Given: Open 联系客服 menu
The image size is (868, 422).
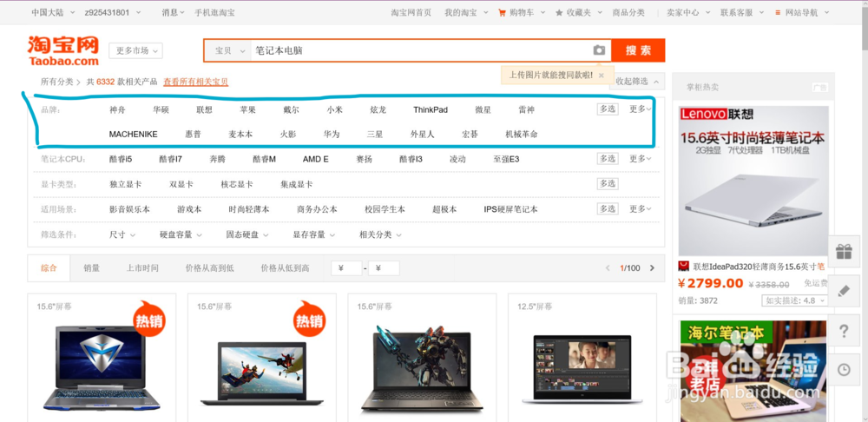Looking at the screenshot, I should pos(742,12).
